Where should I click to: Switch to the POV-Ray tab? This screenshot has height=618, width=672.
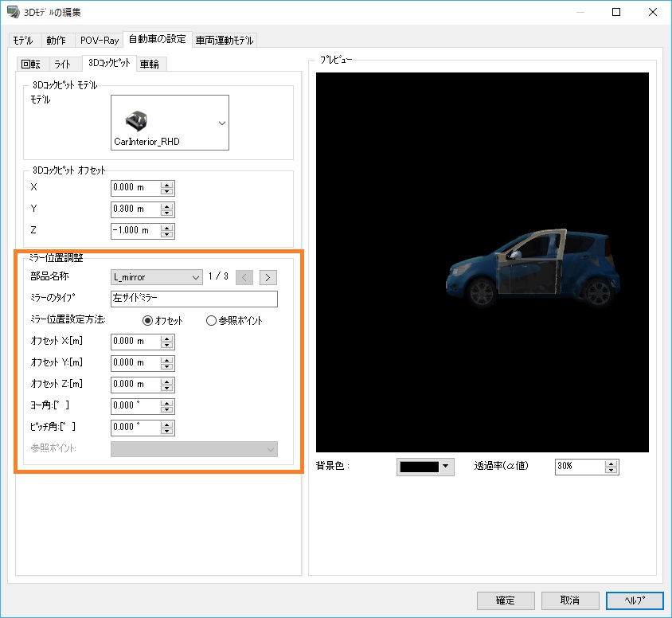coord(100,40)
